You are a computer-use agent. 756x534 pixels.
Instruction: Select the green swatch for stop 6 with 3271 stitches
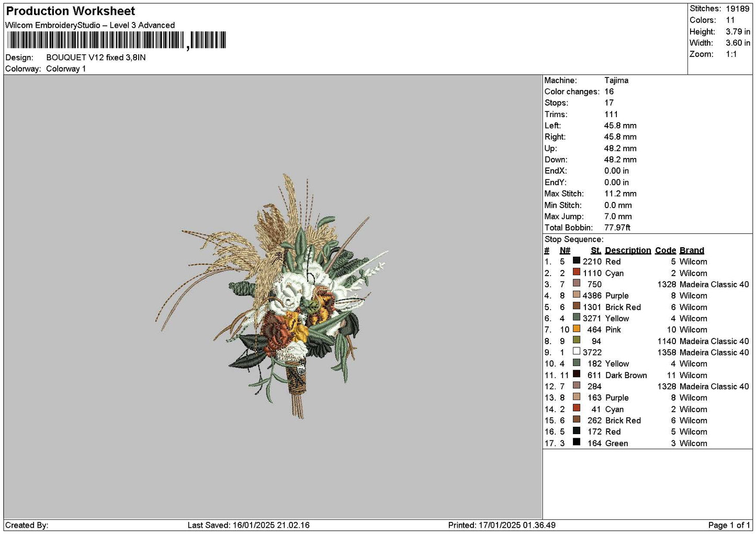coord(577,317)
